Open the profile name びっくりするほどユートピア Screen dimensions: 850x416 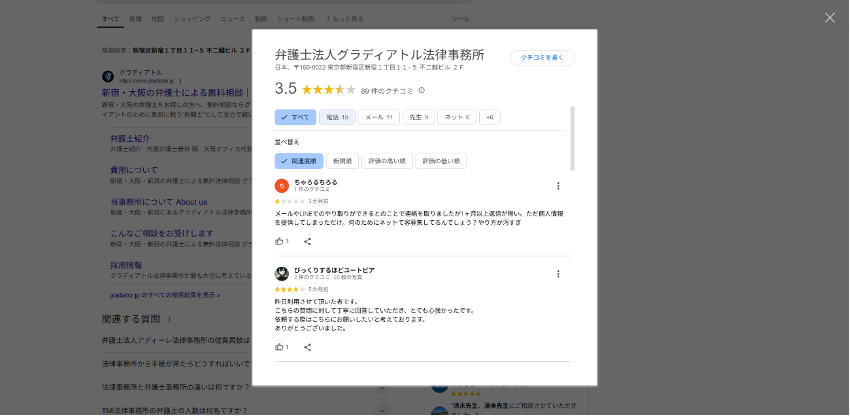click(334, 270)
